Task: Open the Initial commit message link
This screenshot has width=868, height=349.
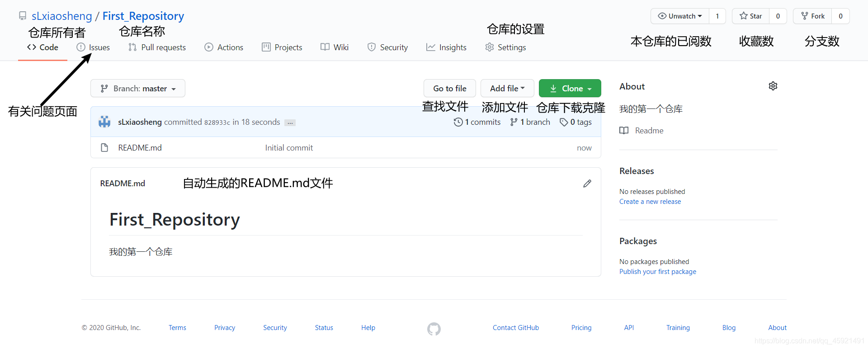Action: (x=289, y=148)
